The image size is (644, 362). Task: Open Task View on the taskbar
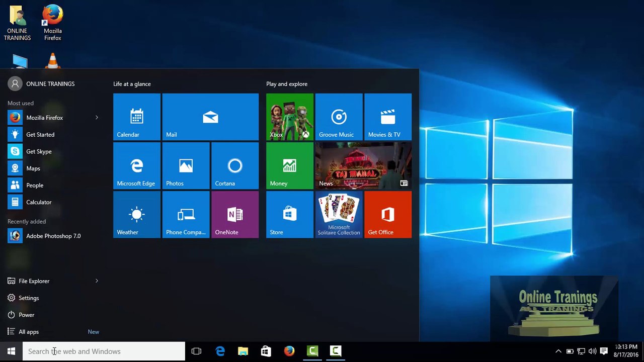(197, 351)
